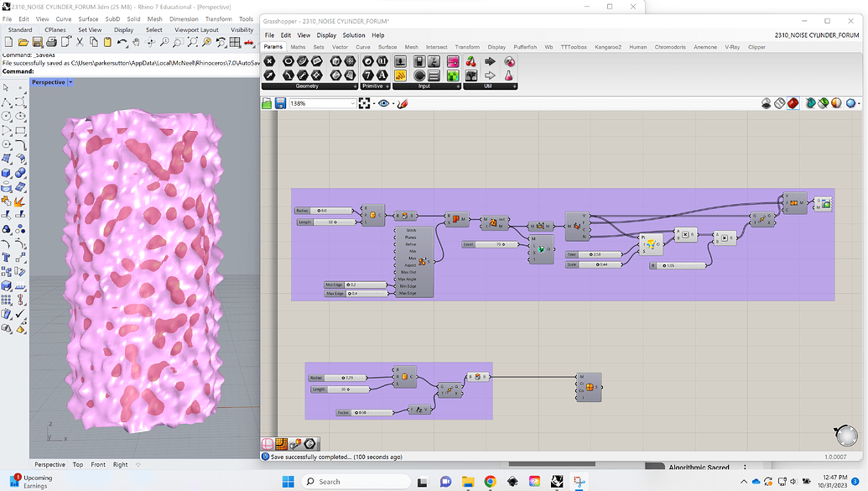
Task: Click the open file icon in Grasshopper
Action: (x=268, y=103)
